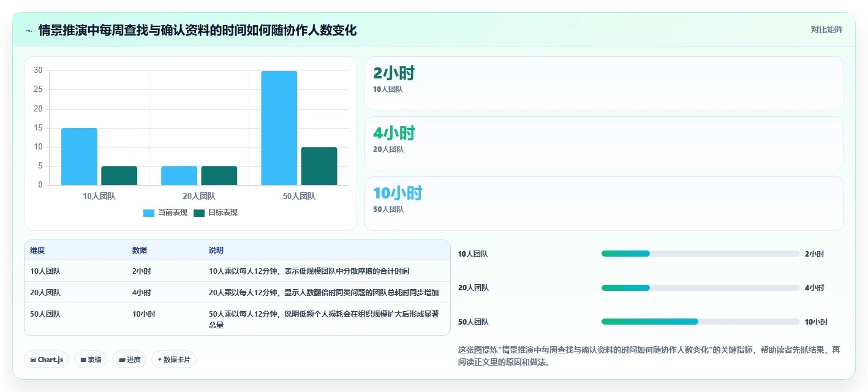Image resolution: width=868 pixels, height=392 pixels.
Task: Click the 对比矩阵 label in the header
Action: 827,29
